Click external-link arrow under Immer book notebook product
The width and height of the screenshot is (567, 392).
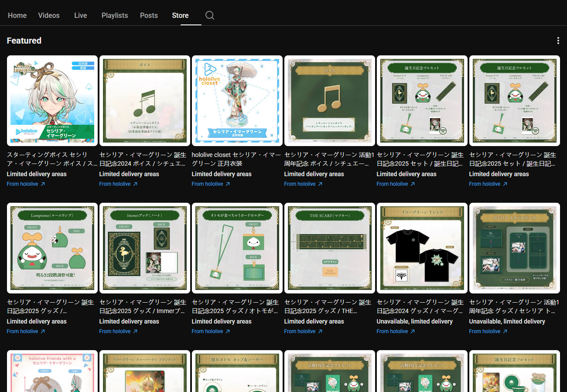135,331
